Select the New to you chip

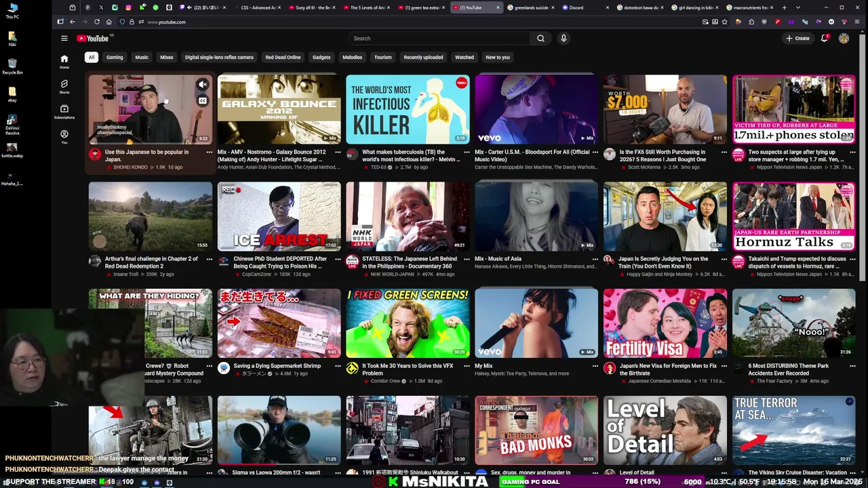click(498, 58)
